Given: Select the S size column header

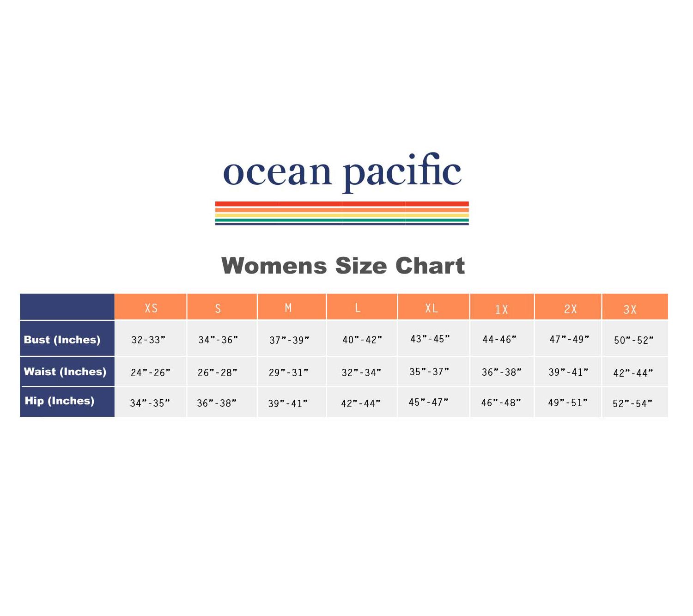Looking at the screenshot, I should [x=218, y=308].
